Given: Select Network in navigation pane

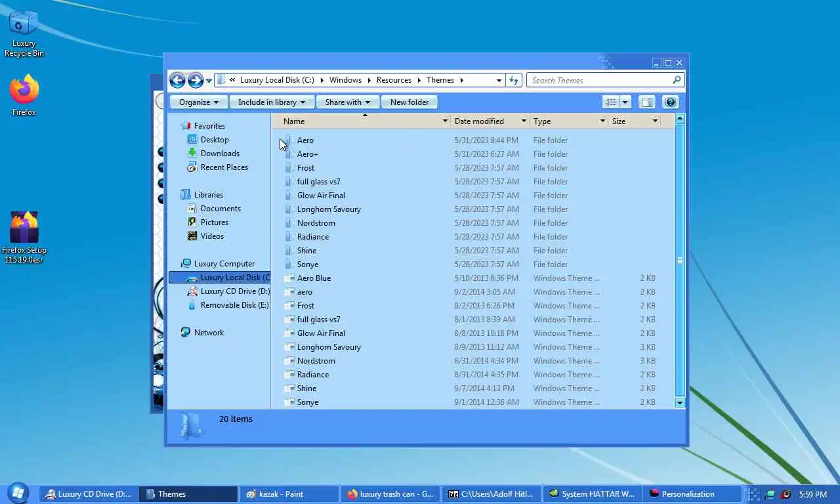Looking at the screenshot, I should [209, 333].
